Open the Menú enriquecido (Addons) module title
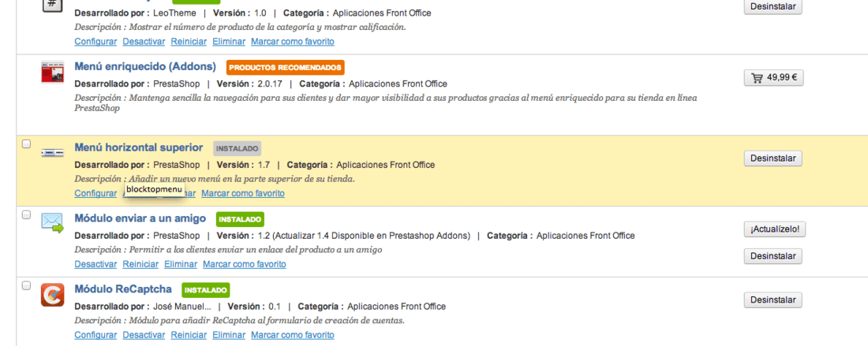Viewport: 868px width, 346px height. (x=145, y=67)
